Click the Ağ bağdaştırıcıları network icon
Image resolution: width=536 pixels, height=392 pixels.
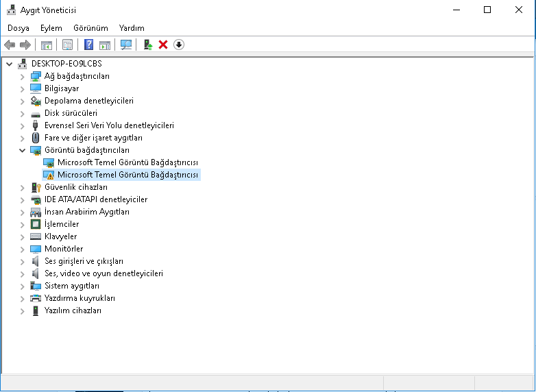pyautogui.click(x=36, y=76)
